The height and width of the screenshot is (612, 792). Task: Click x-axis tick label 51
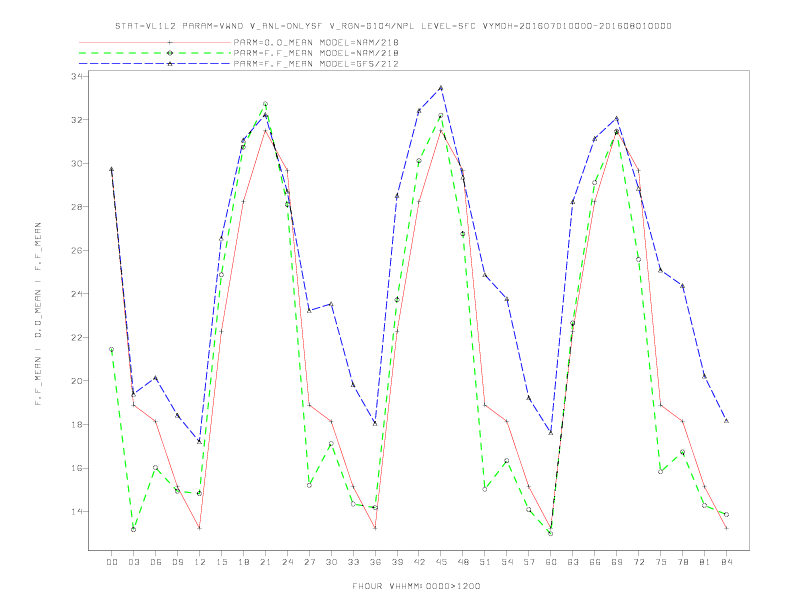[x=485, y=562]
